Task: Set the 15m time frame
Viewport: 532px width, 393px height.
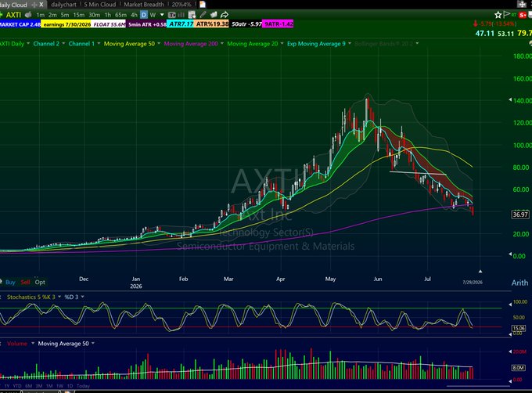Action: click(79, 15)
